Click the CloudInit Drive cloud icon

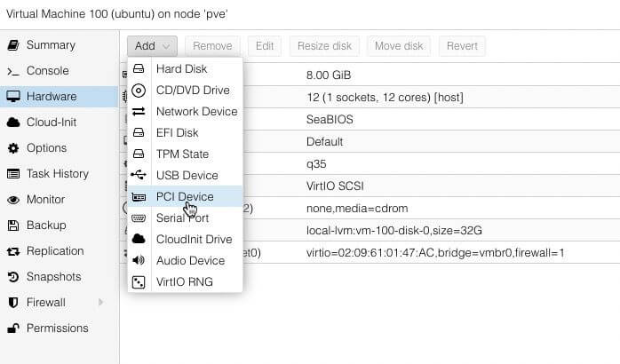click(x=139, y=239)
